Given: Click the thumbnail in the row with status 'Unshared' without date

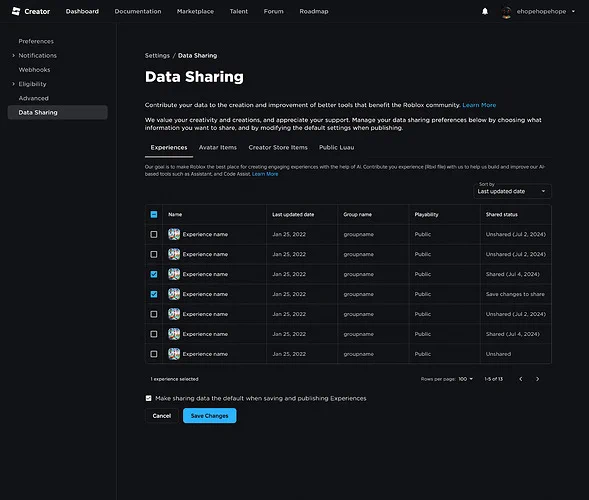Looking at the screenshot, I should 174,353.
